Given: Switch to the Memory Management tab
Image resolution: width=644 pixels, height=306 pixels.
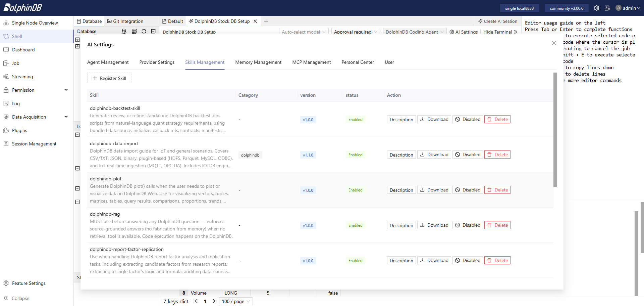Looking at the screenshot, I should pos(258,62).
